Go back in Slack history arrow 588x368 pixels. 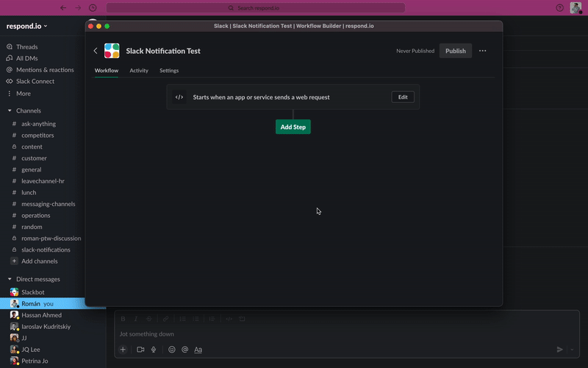tap(63, 8)
